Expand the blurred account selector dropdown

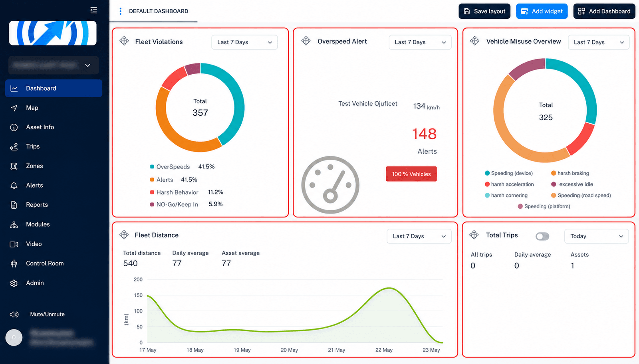(54, 65)
